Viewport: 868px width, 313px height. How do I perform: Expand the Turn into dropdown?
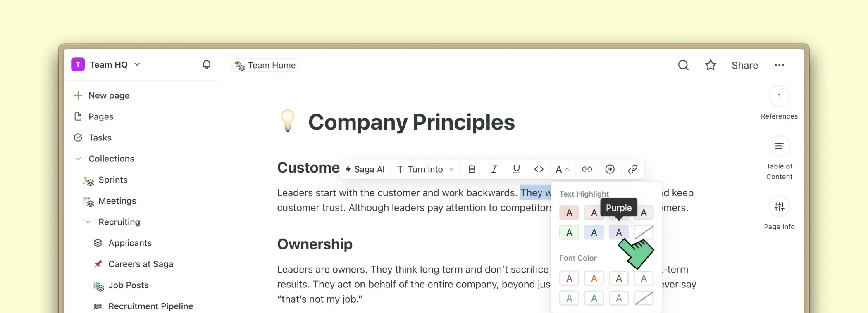tap(425, 169)
